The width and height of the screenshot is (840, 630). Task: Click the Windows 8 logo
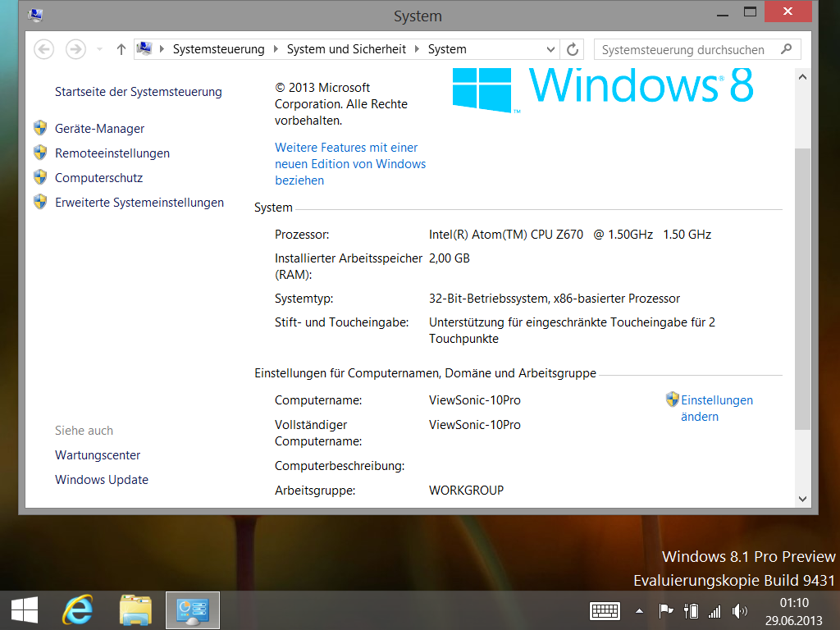click(x=603, y=89)
